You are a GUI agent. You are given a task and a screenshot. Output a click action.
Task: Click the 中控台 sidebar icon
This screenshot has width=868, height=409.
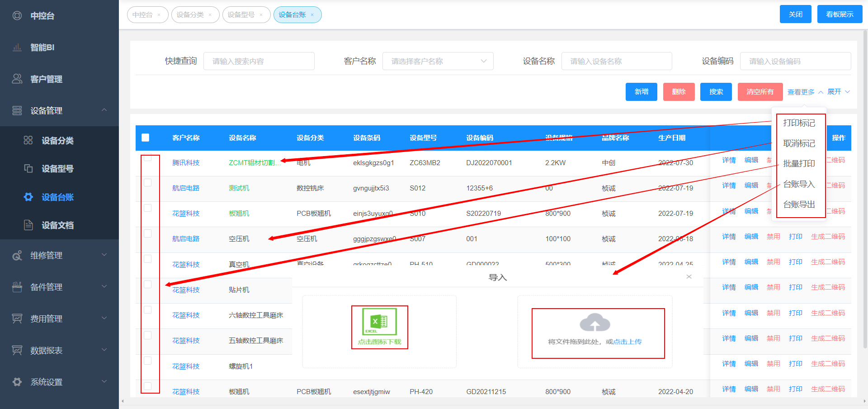(x=17, y=16)
